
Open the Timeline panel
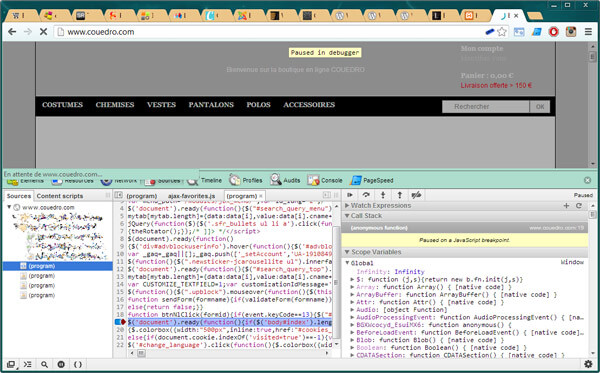[x=205, y=180]
